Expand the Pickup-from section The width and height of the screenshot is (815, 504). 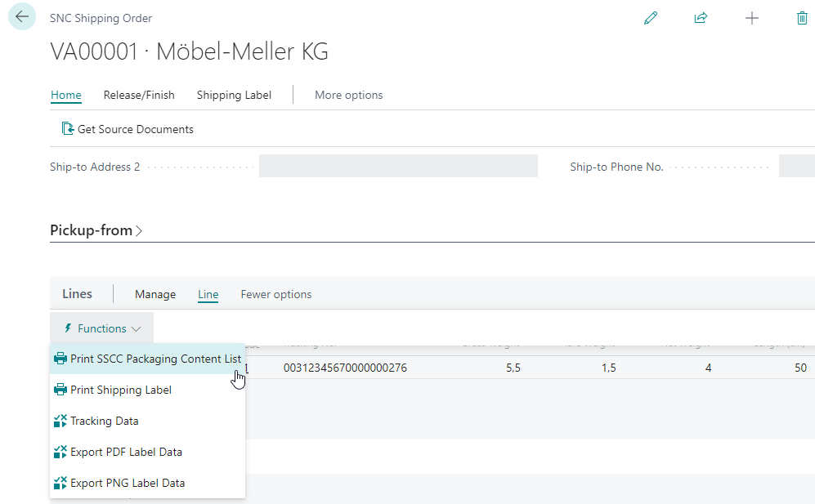[x=96, y=230]
